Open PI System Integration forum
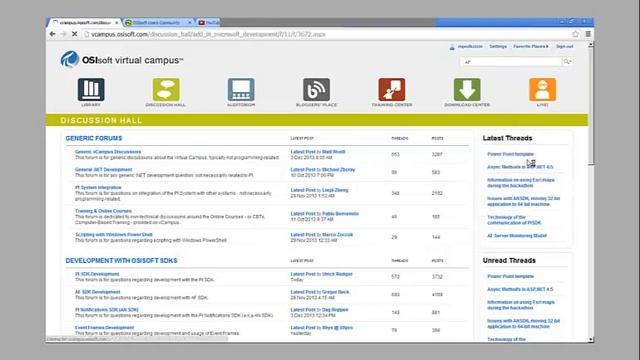 tap(98, 188)
